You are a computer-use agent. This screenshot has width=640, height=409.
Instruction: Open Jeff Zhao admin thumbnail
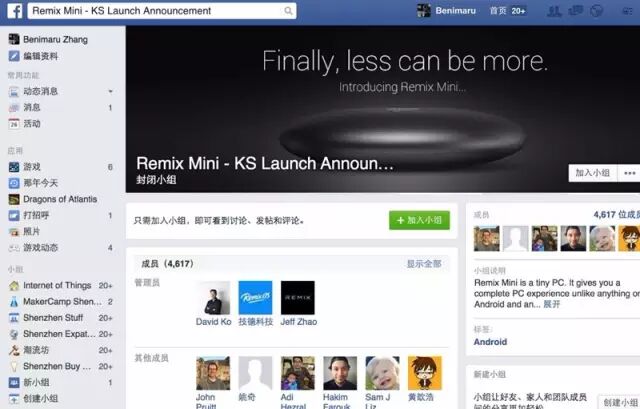pos(298,298)
